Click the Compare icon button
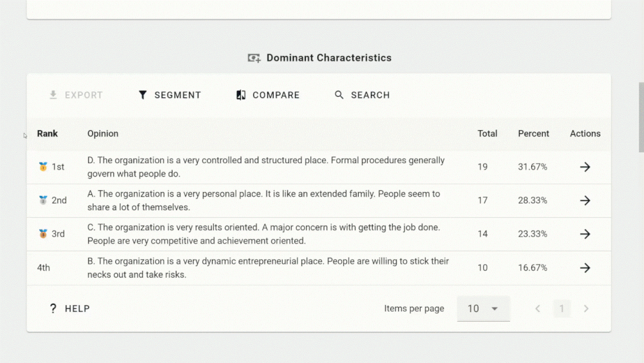Image resolution: width=644 pixels, height=363 pixels. [241, 95]
